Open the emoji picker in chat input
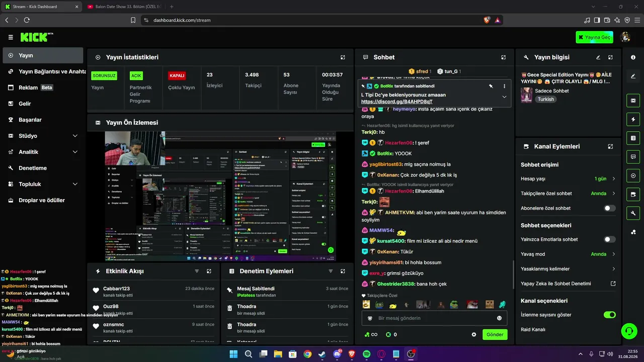The height and width of the screenshot is (362, 644). tap(499, 318)
